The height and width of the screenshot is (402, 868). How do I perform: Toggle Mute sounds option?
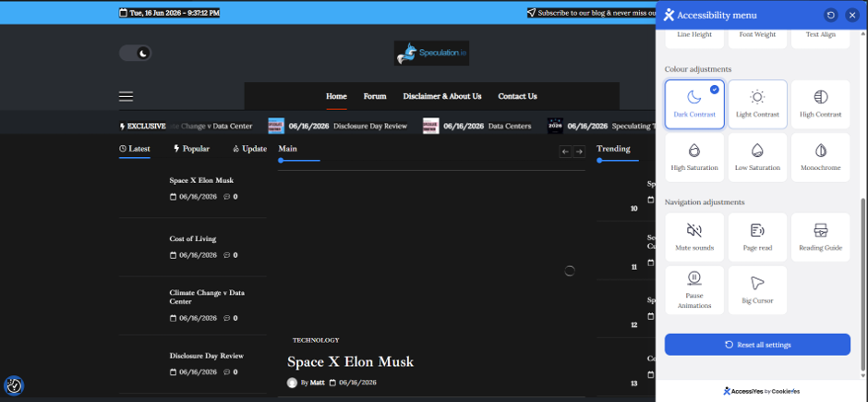pos(694,237)
